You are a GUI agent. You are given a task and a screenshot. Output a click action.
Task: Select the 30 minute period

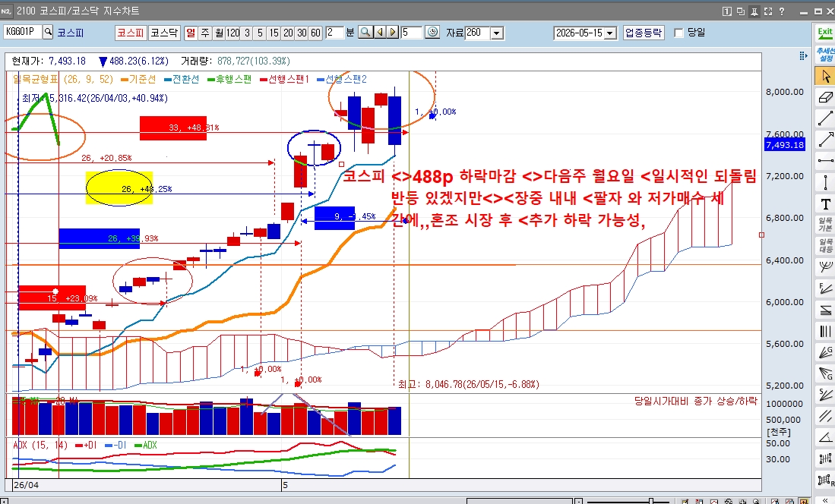click(x=302, y=33)
